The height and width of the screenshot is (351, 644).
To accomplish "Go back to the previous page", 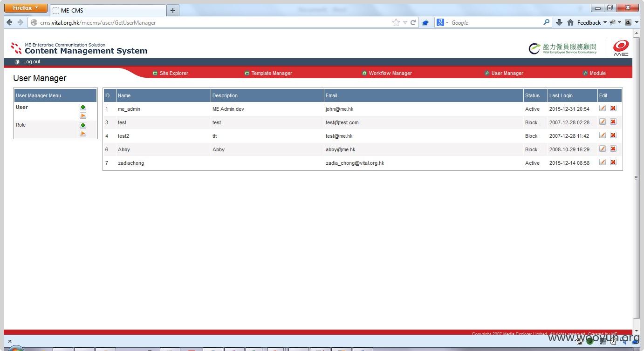I will click(x=9, y=22).
